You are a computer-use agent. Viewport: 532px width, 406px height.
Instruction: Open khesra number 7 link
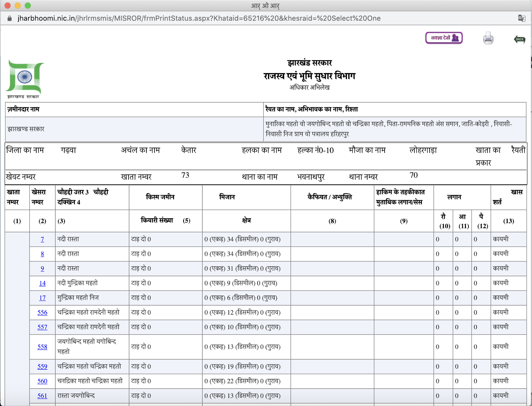(x=42, y=239)
